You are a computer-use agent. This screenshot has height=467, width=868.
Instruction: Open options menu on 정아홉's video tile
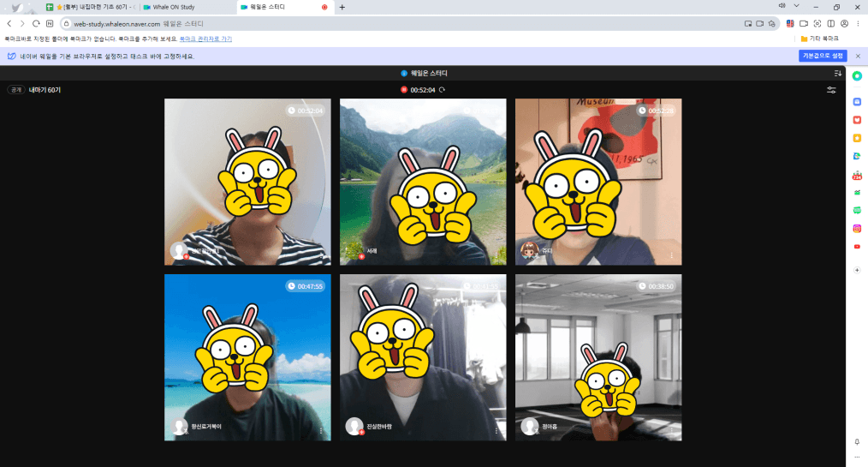(672, 430)
